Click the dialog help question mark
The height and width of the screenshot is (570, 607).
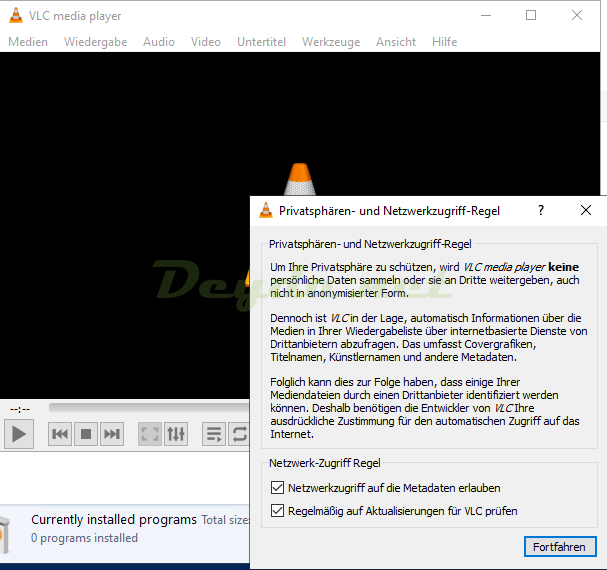click(541, 211)
